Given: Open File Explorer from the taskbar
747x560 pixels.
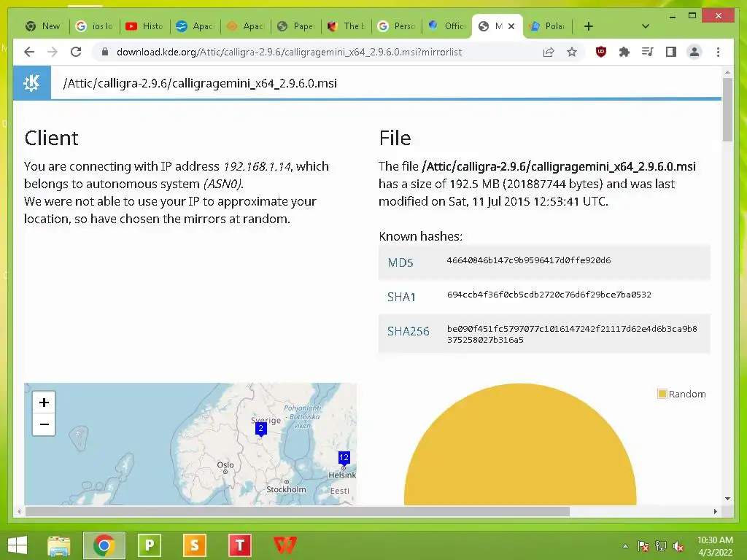Looking at the screenshot, I should pos(59,545).
